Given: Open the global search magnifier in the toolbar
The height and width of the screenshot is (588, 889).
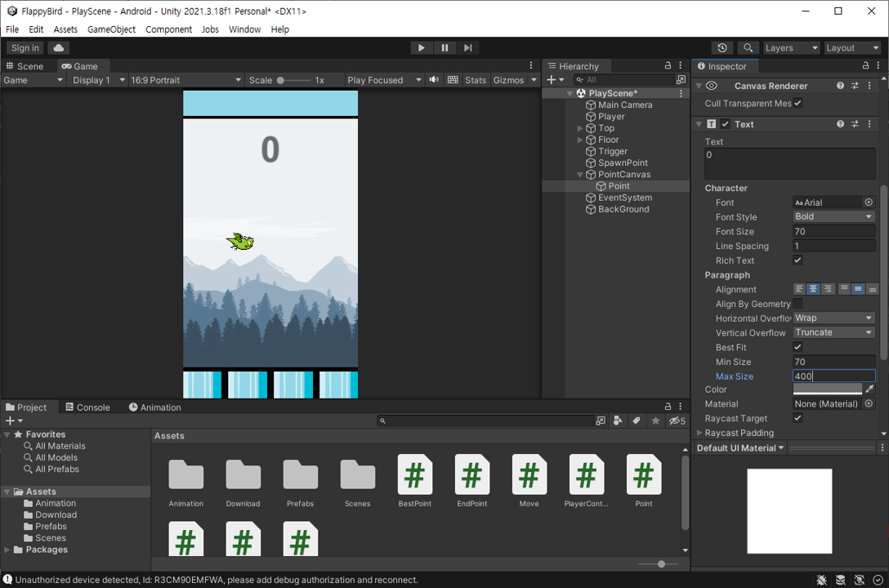Looking at the screenshot, I should point(748,48).
